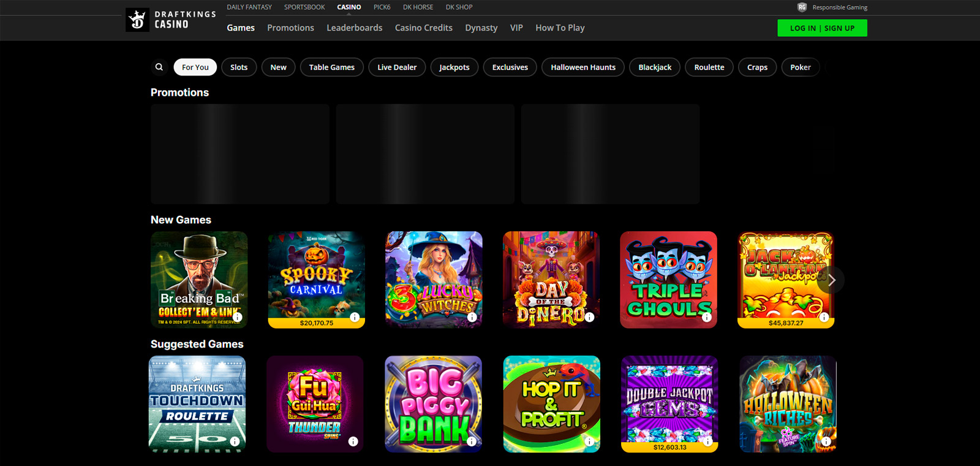
Task: Open the How To Play nav item
Action: point(560,28)
